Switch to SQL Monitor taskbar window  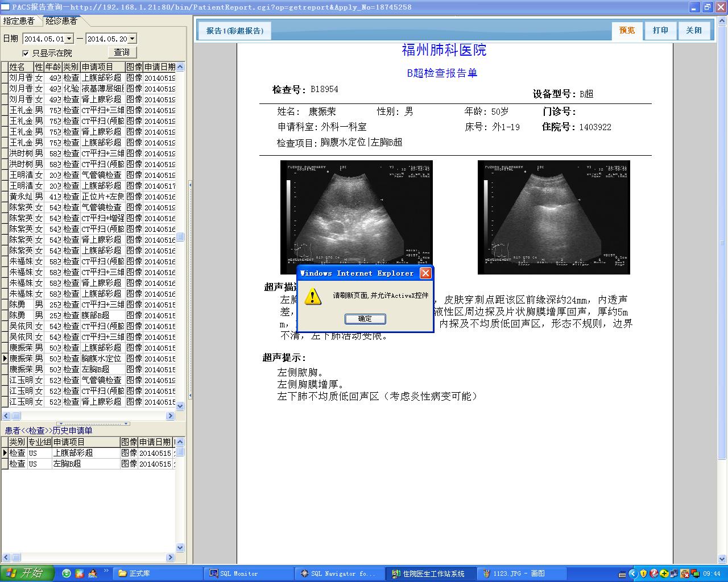[249, 574]
